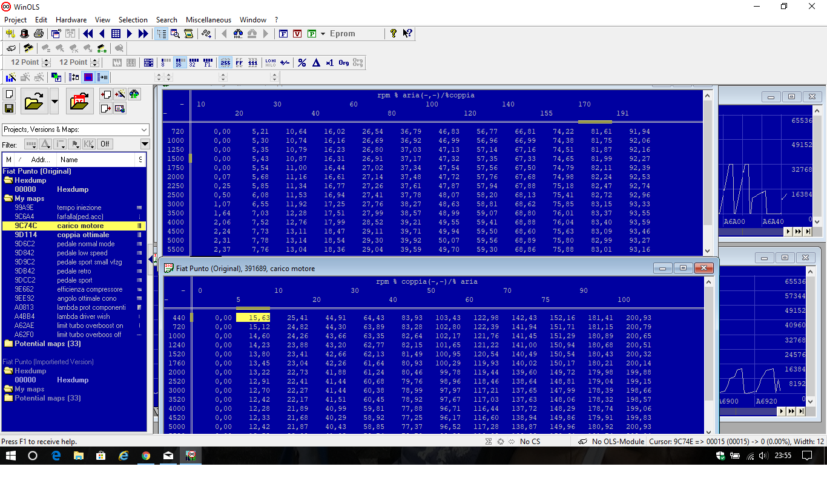Open the Edit menu

[41, 20]
